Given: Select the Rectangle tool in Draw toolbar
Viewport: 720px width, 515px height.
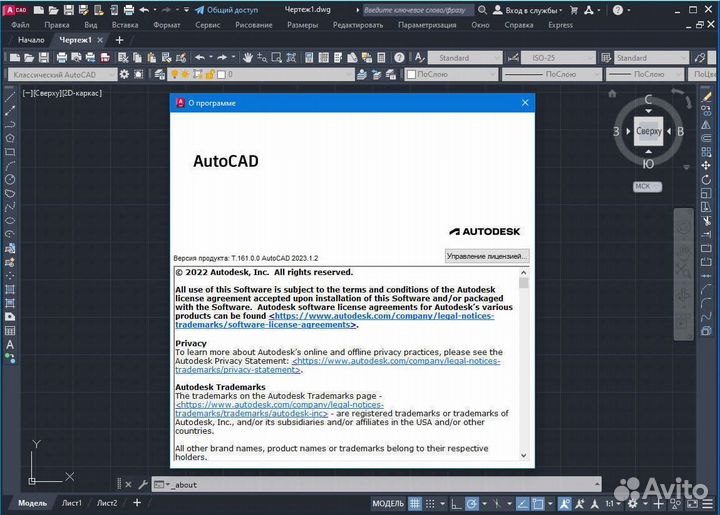Looking at the screenshot, I should coord(10,151).
